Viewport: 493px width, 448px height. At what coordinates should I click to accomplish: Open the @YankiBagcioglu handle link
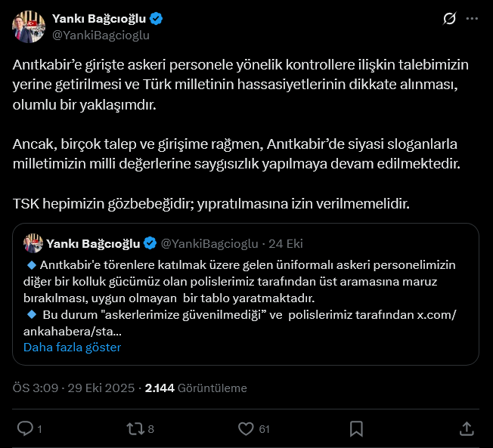[x=101, y=35]
